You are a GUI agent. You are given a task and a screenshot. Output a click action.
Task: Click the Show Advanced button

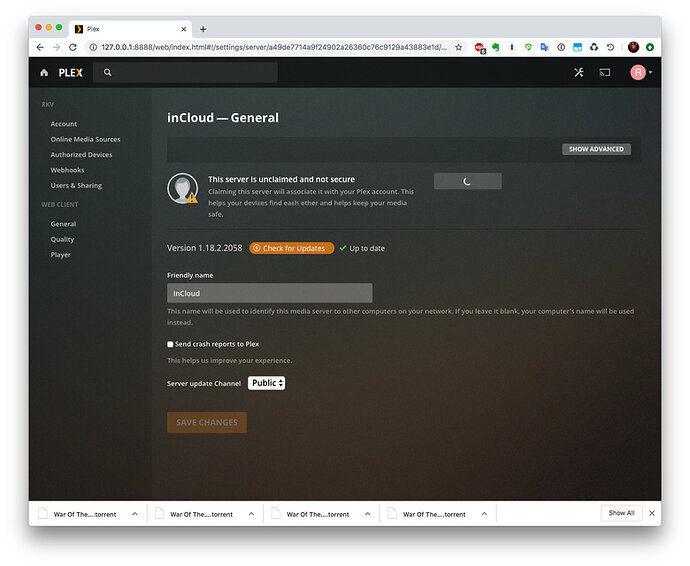pos(596,149)
